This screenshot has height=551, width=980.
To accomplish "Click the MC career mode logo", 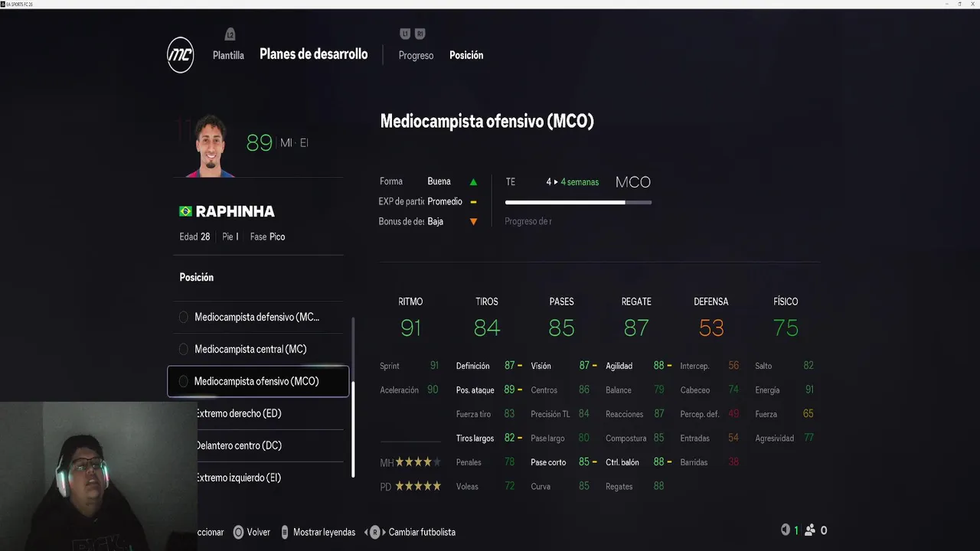I will (x=181, y=55).
